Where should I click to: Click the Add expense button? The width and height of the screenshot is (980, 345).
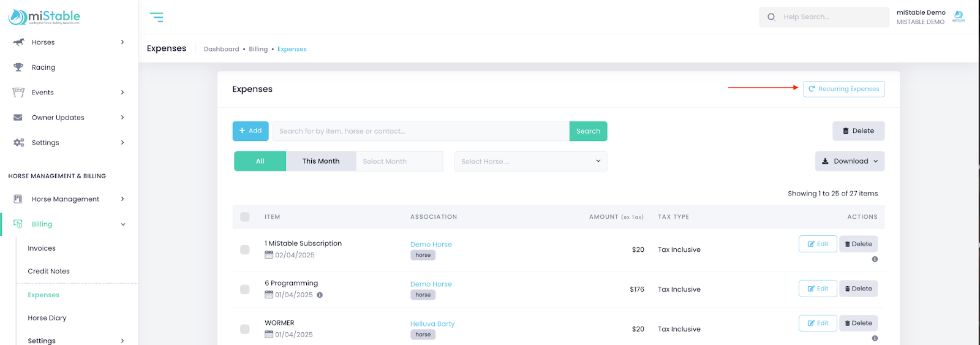point(251,131)
